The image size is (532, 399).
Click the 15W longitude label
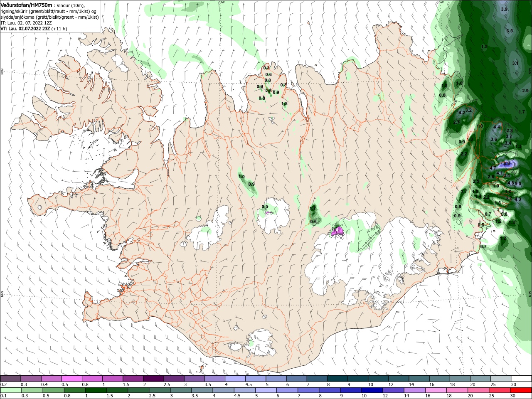[x=440, y=2]
